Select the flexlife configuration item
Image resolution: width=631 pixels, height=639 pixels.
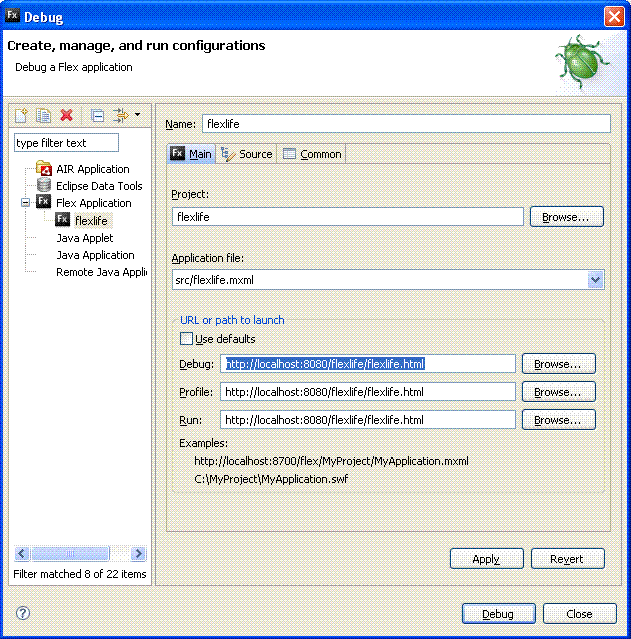pyautogui.click(x=91, y=220)
